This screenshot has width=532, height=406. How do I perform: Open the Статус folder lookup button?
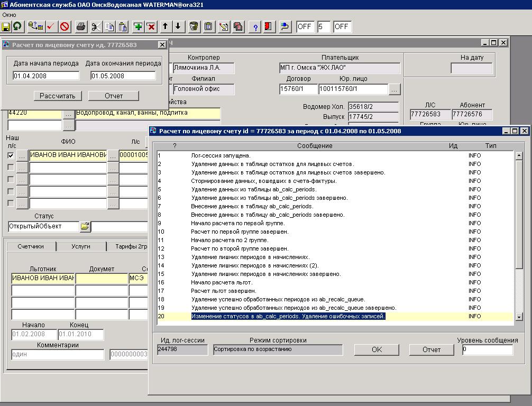[x=85, y=226]
